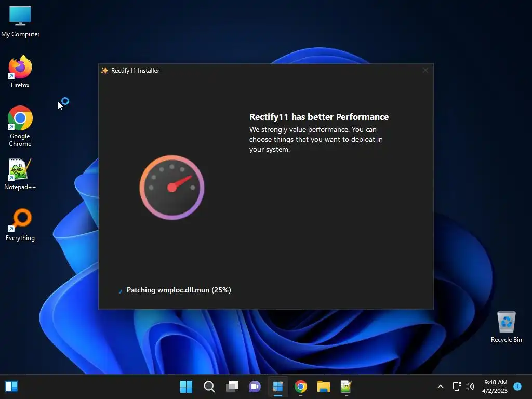Switch to the Rectify11 Installer taskbar icon
This screenshot has width=532, height=399.
pyautogui.click(x=278, y=387)
